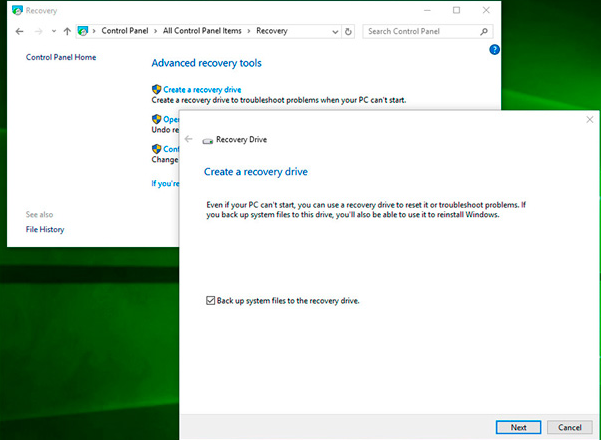The width and height of the screenshot is (601, 440).
Task: Open the Create a recovery drive link
Action: click(202, 90)
